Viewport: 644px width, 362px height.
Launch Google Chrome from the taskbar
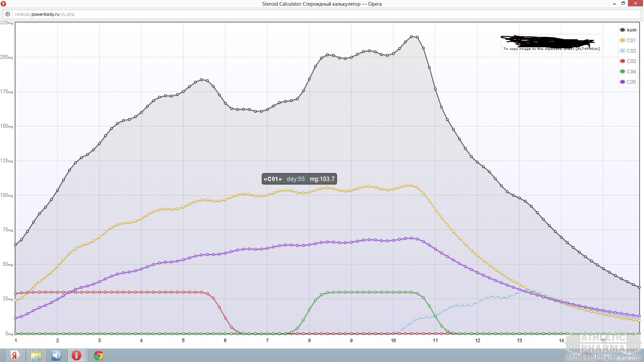(x=99, y=355)
